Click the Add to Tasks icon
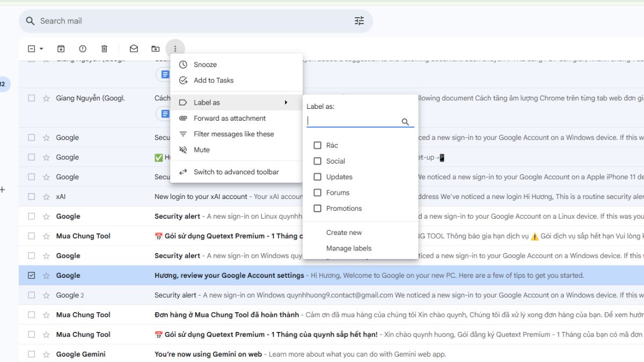The width and height of the screenshot is (644, 362). point(183,80)
